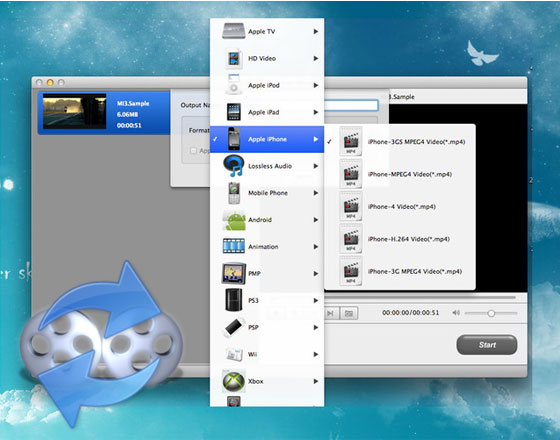Click the PSP handheld icon
This screenshot has width=560, height=440.
(x=234, y=327)
